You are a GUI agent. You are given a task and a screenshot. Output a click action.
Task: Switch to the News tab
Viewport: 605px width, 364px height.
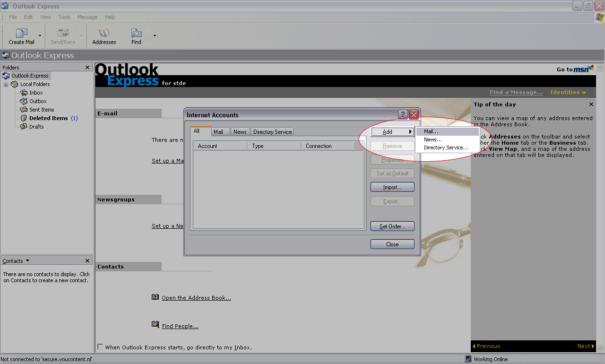coord(240,132)
